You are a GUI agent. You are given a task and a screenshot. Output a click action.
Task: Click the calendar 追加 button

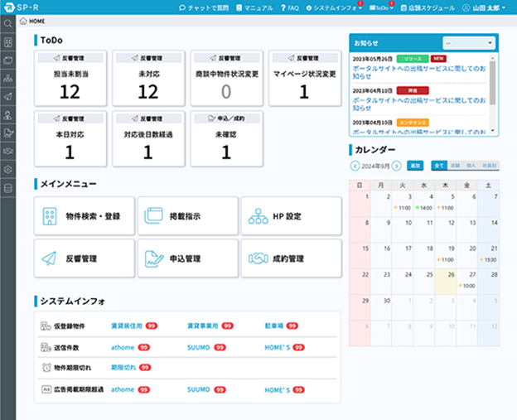[x=417, y=166]
